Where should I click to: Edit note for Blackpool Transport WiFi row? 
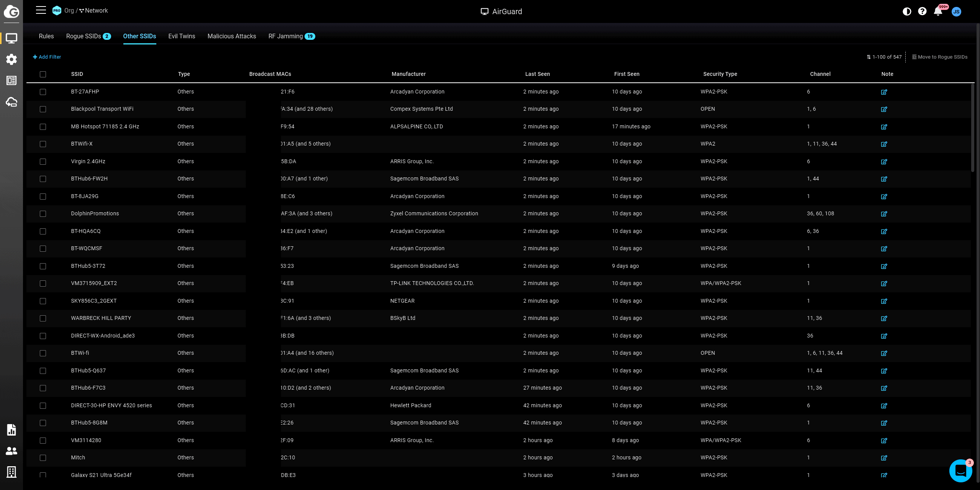884,109
